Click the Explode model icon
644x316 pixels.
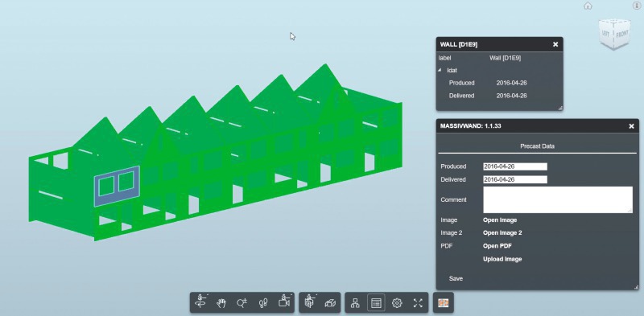click(x=330, y=303)
